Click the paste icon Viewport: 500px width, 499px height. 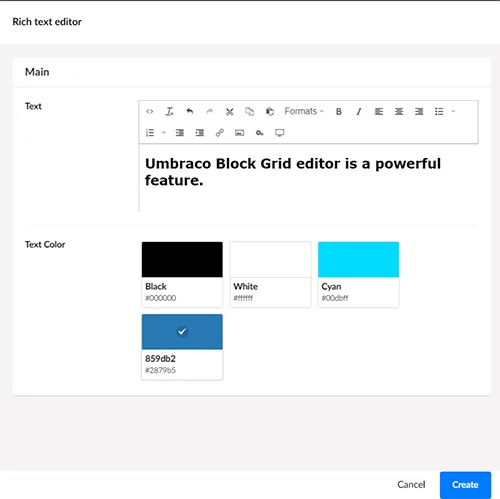tap(270, 111)
